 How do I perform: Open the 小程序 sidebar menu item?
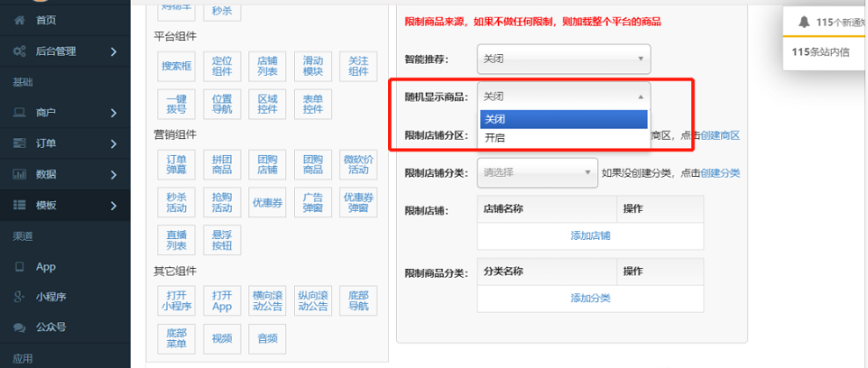51,297
